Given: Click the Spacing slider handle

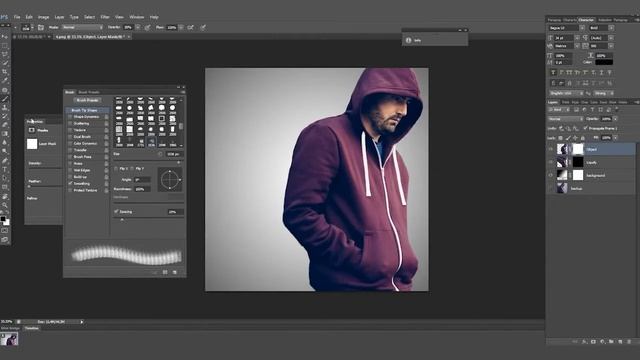Looking at the screenshot, I should (x=122, y=220).
